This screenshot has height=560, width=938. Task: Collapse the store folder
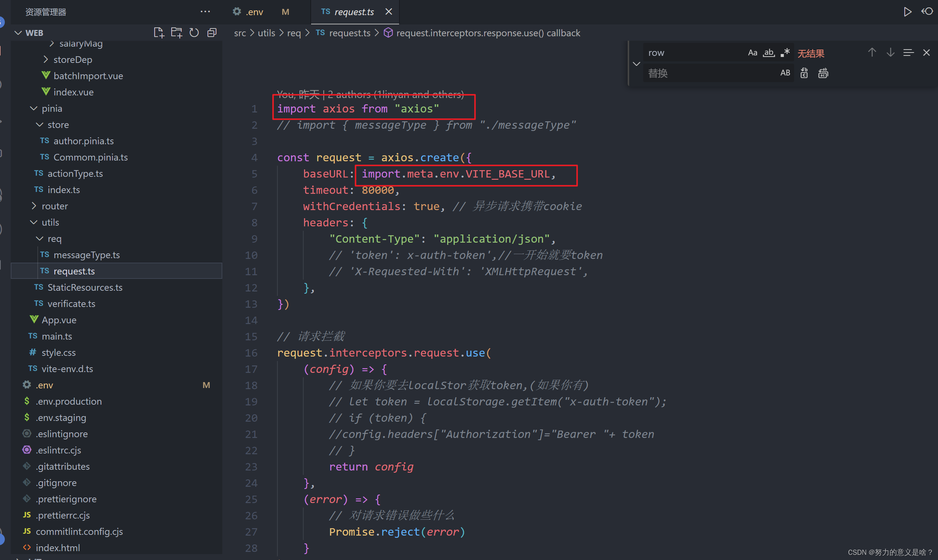click(x=40, y=125)
